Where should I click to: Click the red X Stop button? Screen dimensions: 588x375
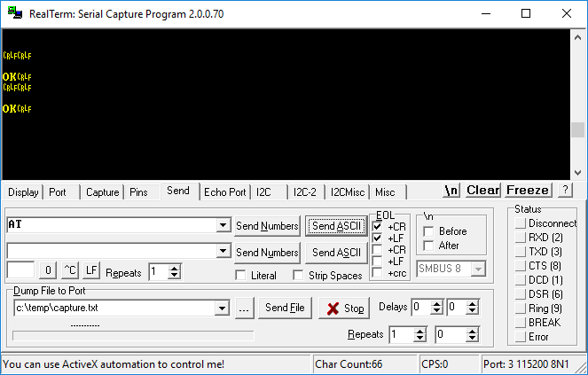(344, 309)
